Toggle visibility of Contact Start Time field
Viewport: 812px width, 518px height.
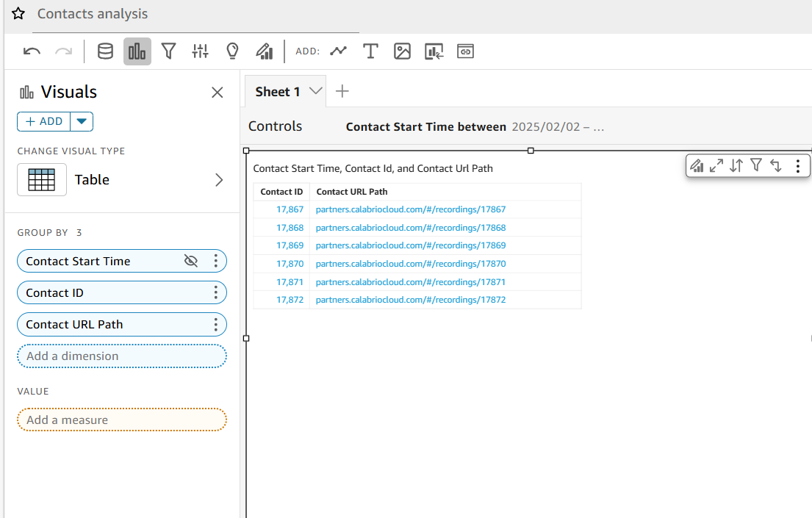click(191, 261)
